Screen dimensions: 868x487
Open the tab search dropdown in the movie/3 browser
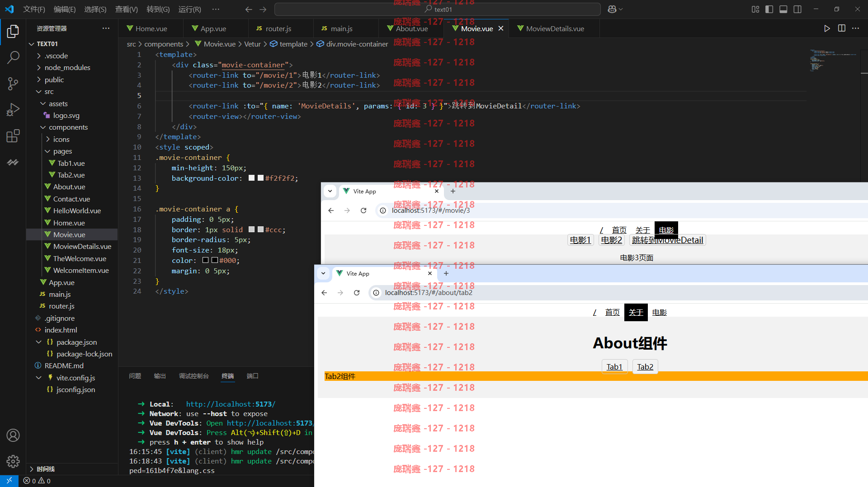coord(330,191)
